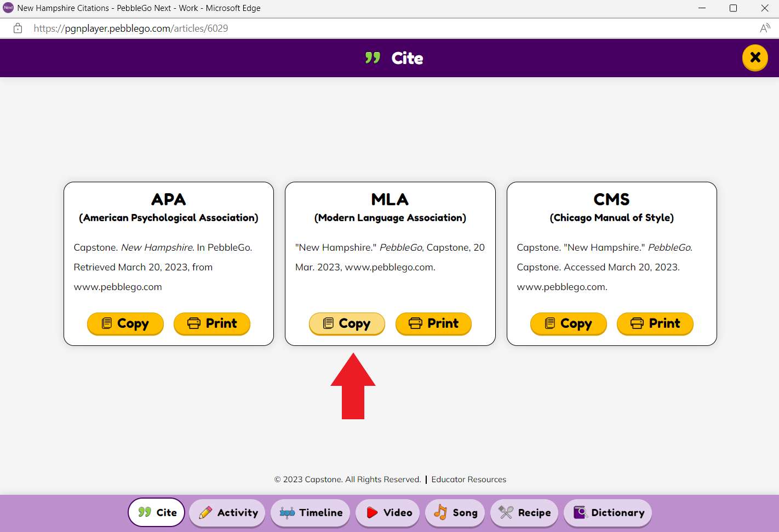The height and width of the screenshot is (532, 779).
Task: Go to the Song tab
Action: [455, 512]
